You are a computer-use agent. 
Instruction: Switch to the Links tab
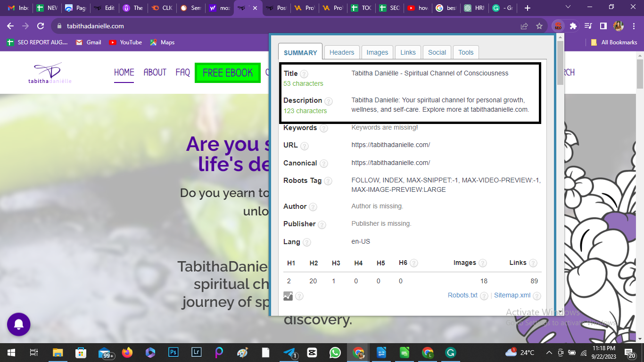pos(408,52)
